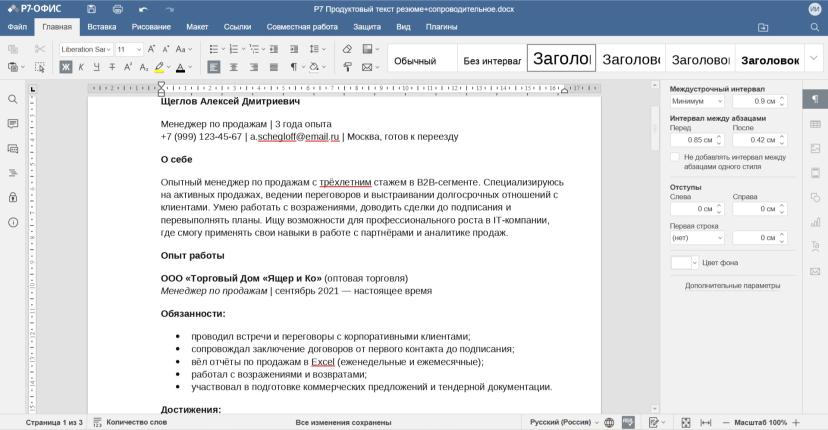This screenshot has width=828, height=430.
Task: Switch to the Совместная работа tab
Action: pyautogui.click(x=302, y=27)
